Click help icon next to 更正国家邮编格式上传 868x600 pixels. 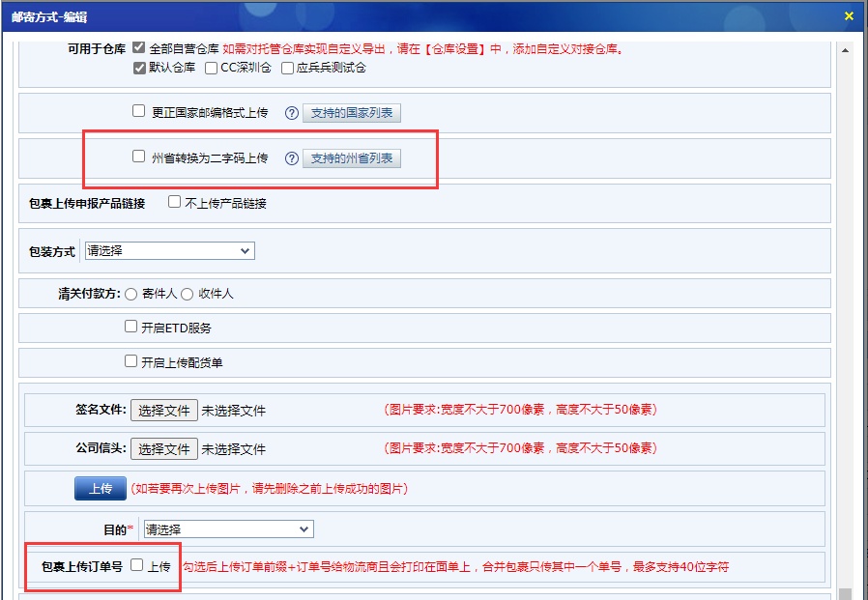click(x=291, y=113)
